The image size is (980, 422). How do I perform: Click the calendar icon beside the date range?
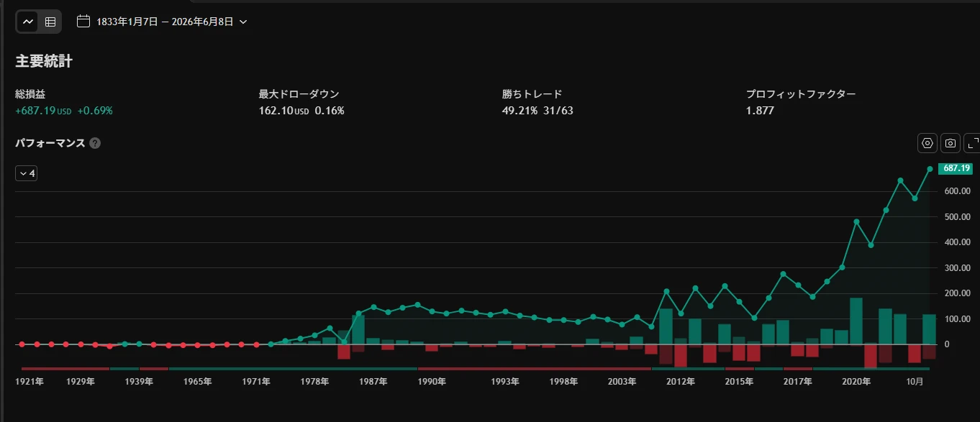[x=83, y=22]
